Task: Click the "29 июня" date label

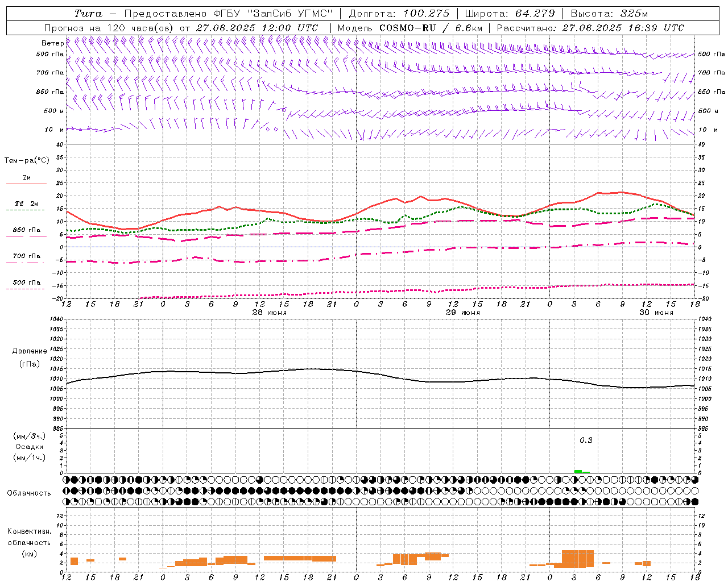Action: 463,313
